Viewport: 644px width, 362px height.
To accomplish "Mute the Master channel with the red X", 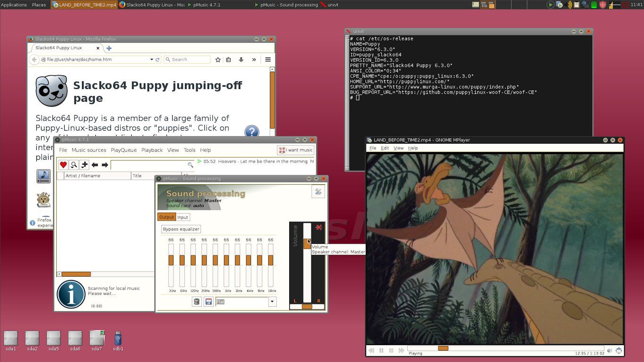I will click(319, 227).
